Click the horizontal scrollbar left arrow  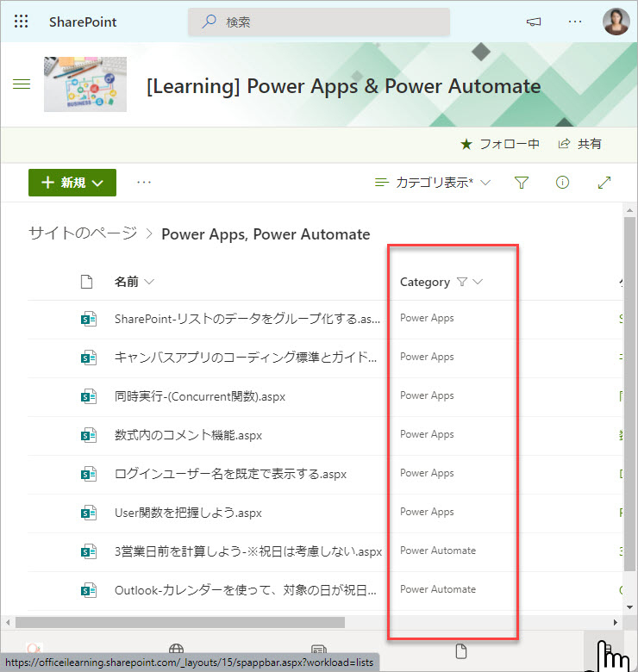[7, 622]
